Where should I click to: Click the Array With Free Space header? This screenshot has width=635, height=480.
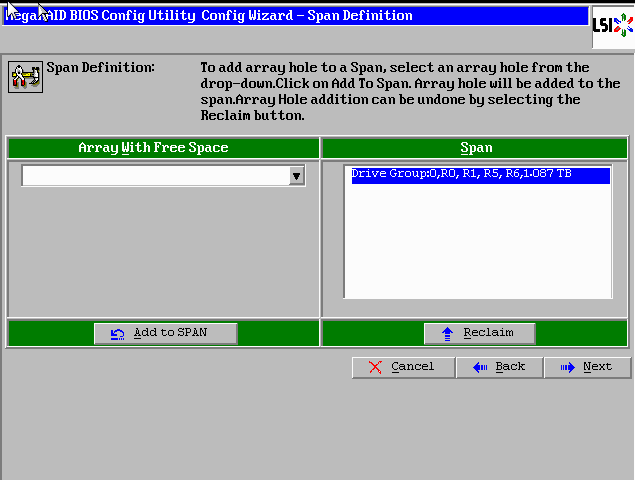pos(163,148)
